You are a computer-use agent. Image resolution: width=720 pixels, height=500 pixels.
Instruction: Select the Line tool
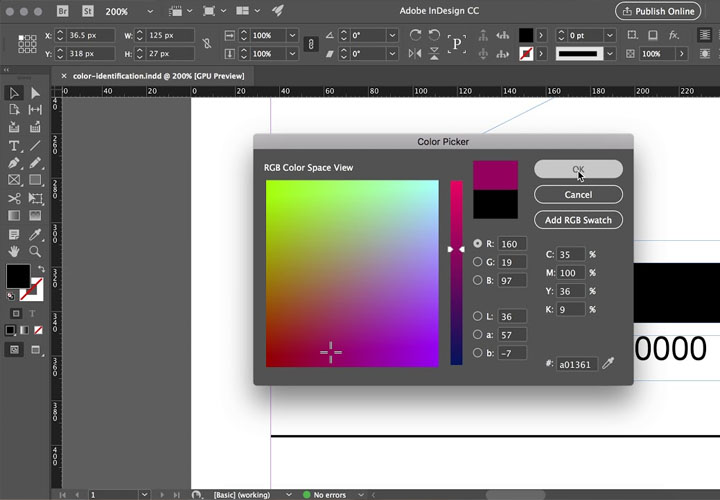(35, 146)
